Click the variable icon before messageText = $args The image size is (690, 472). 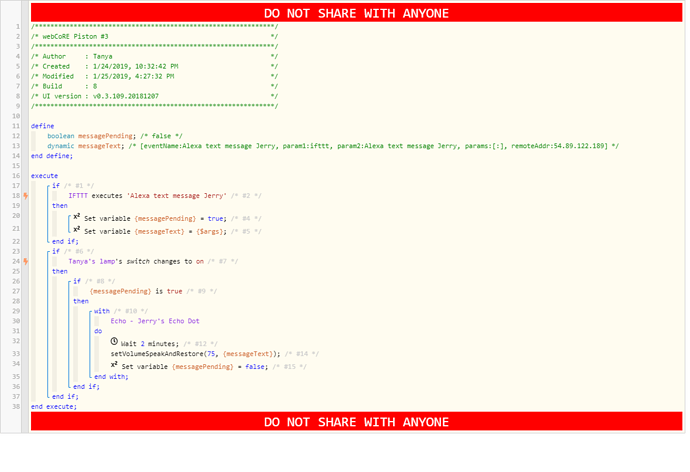coord(77,230)
